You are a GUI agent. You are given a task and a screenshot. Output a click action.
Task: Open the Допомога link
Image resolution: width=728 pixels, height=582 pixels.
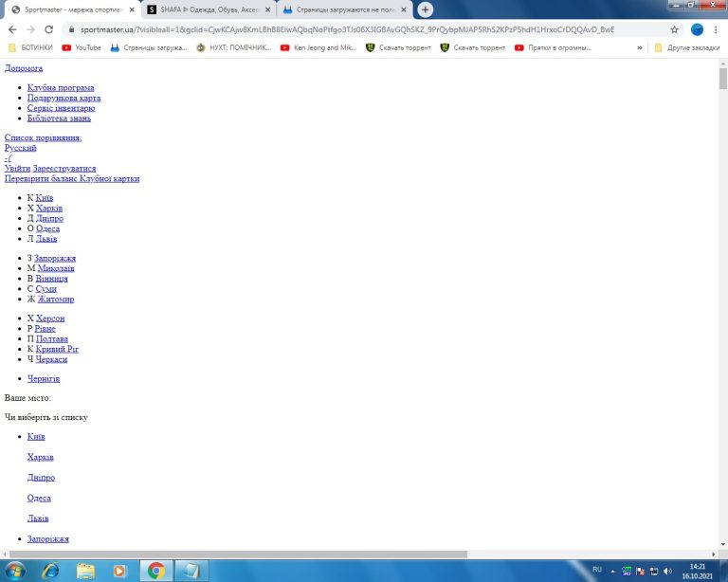24,68
